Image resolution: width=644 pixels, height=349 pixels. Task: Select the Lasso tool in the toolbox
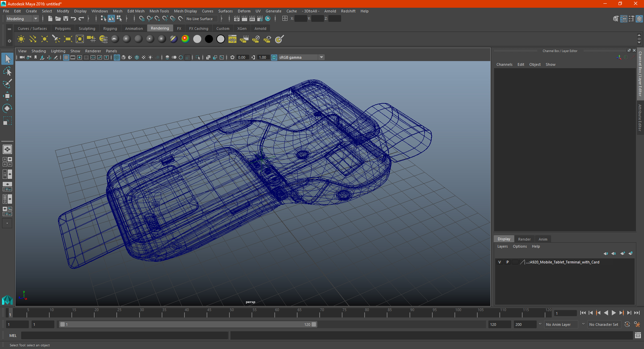(7, 71)
